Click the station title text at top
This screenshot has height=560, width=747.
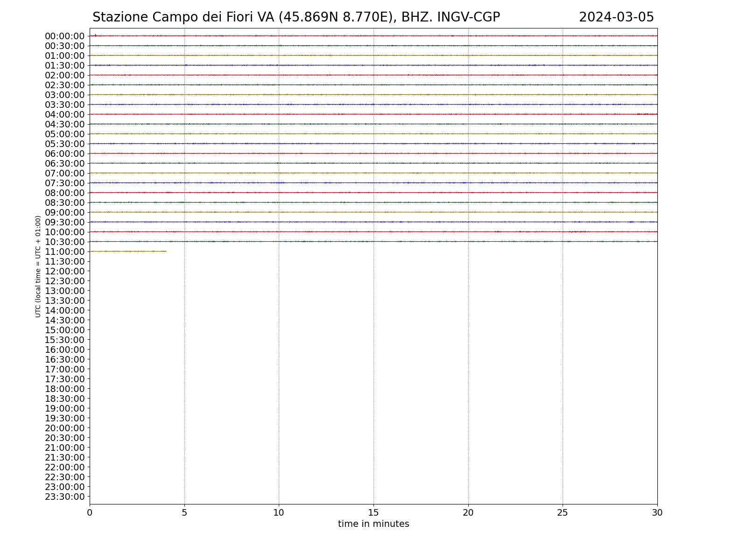click(x=296, y=17)
